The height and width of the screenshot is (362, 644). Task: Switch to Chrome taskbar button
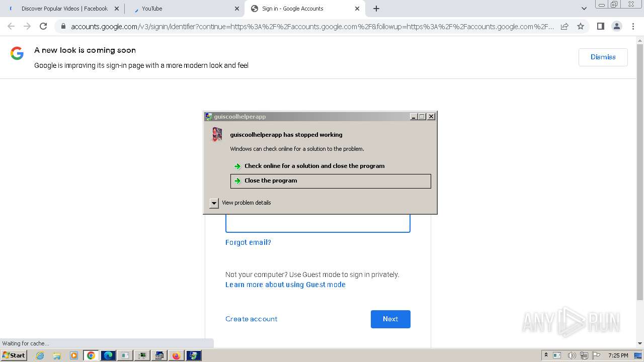[x=91, y=355]
